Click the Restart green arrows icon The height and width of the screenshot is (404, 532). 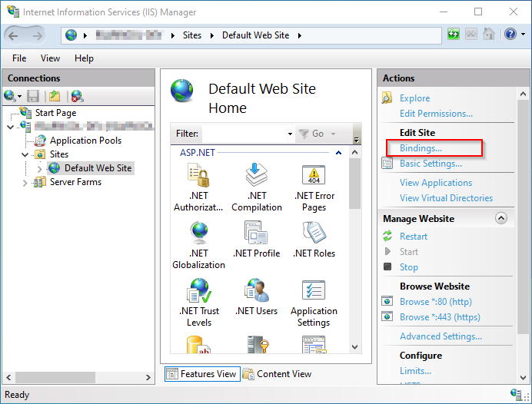387,236
